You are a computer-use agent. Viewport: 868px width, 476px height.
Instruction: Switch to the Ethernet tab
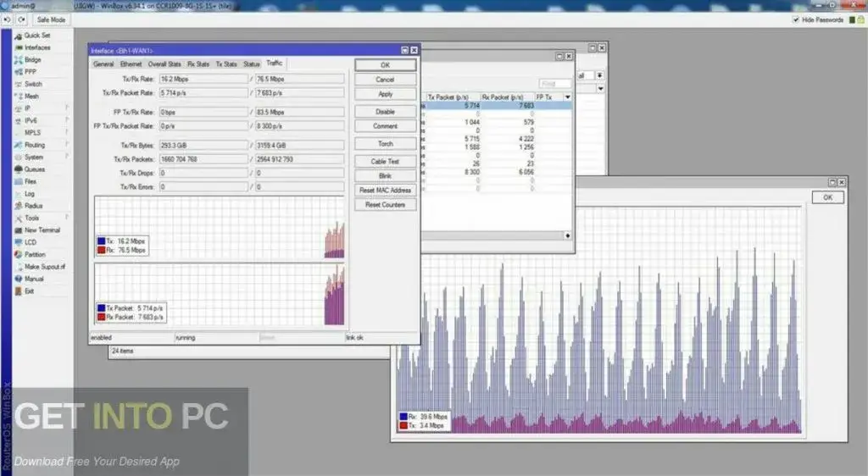[x=131, y=64]
